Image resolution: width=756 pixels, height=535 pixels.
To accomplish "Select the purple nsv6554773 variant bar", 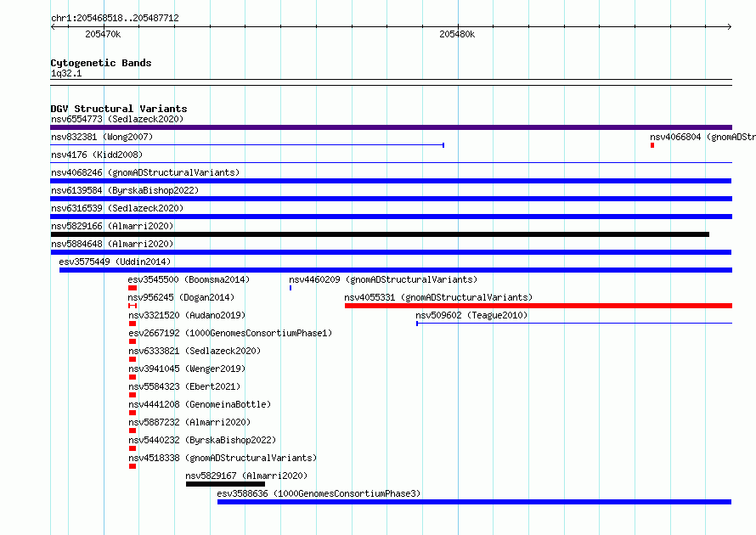I will tap(391, 127).
